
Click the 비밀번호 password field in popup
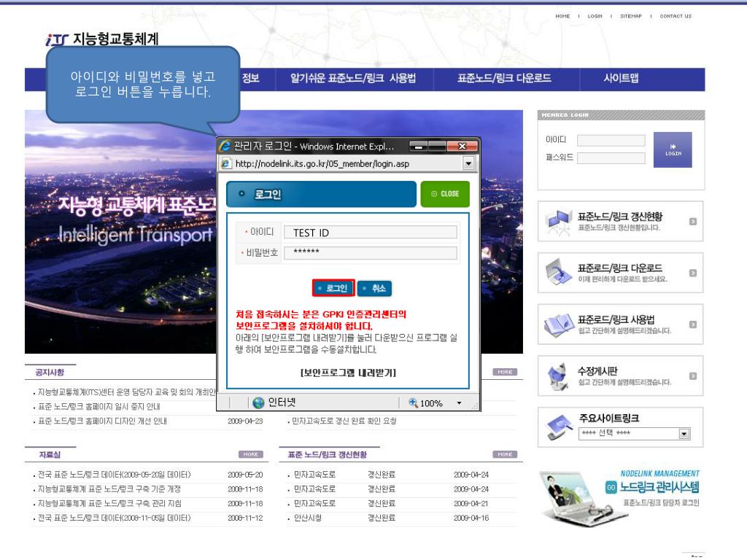[370, 253]
